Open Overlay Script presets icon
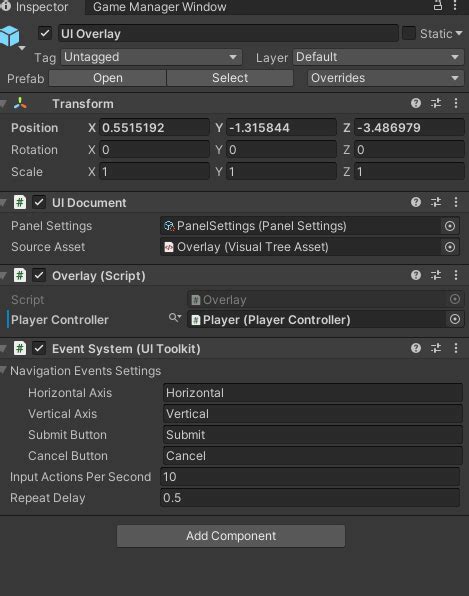This screenshot has height=596, width=469. pyautogui.click(x=436, y=275)
